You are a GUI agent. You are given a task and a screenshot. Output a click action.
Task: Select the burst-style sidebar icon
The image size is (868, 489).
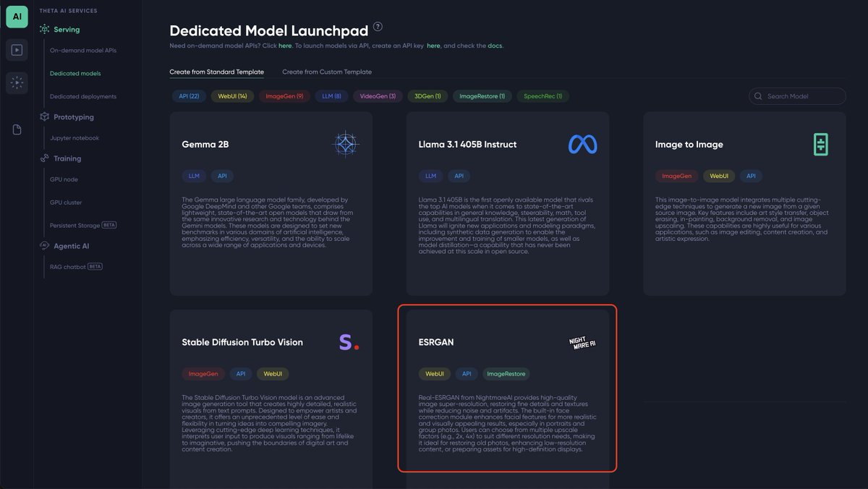pos(16,82)
